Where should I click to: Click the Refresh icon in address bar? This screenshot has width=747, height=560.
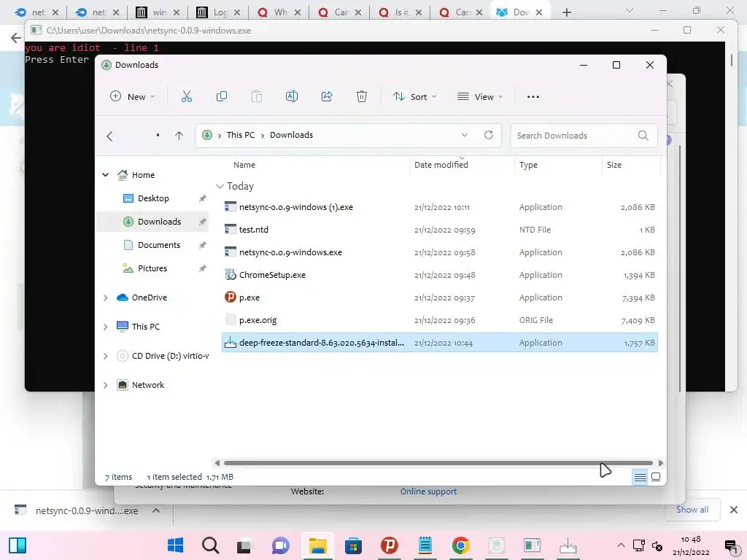pos(489,135)
